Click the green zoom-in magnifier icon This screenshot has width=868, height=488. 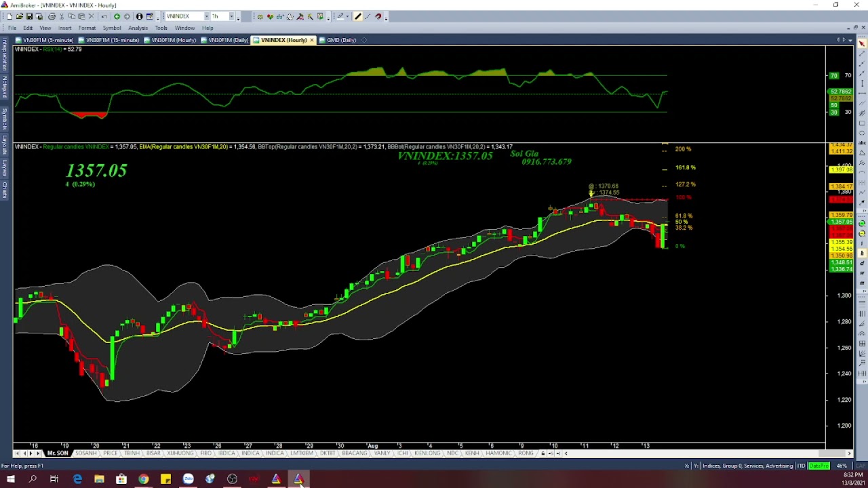[861, 222]
